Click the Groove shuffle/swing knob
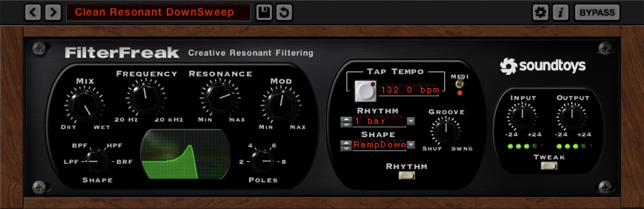This screenshot has height=209, width=644. [446, 131]
